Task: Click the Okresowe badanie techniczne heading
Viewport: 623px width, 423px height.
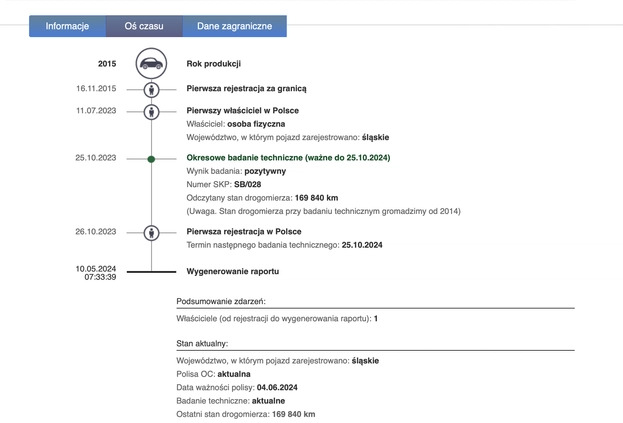Action: pyautogui.click(x=288, y=158)
